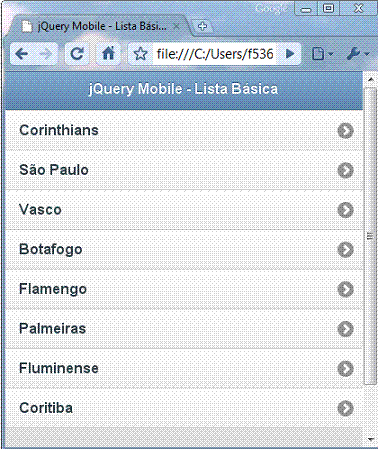Screen dimensions: 378x449
Task: Click the vertical scrollbar thumb
Action: click(370, 236)
